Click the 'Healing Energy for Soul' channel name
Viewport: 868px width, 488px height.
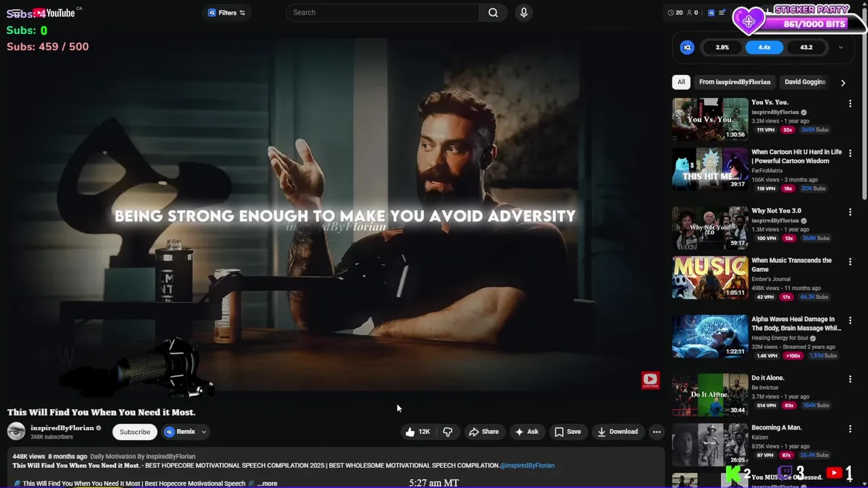pyautogui.click(x=780, y=338)
